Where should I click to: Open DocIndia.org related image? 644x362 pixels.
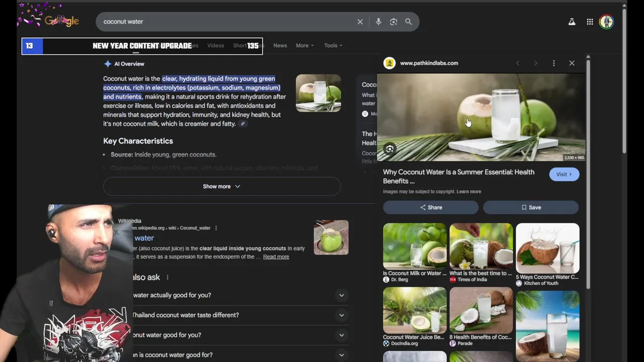[x=415, y=310]
